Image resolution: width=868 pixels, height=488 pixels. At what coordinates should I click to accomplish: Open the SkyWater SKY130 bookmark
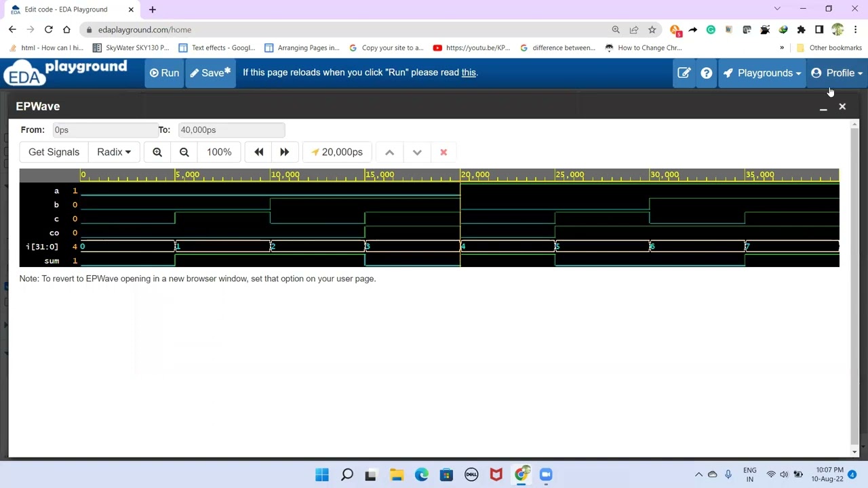tap(130, 47)
